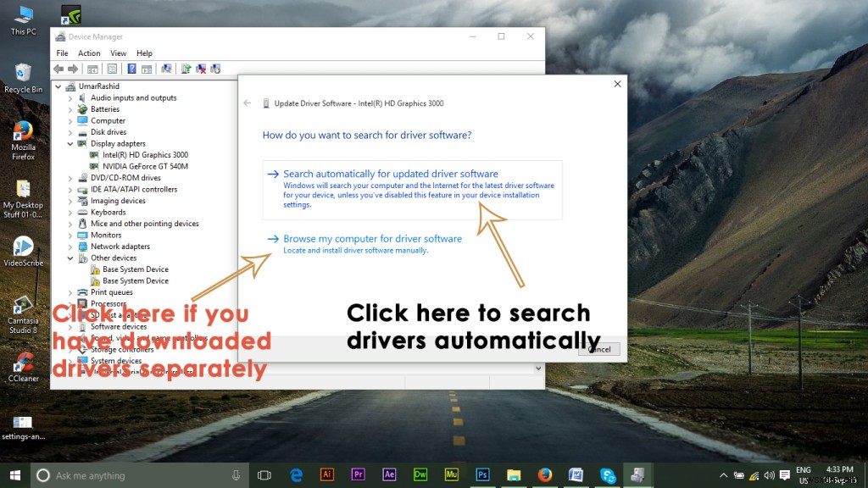This screenshot has width=868, height=488.
Task: Click the Back navigation arrow in Device Manager
Action: [x=58, y=69]
